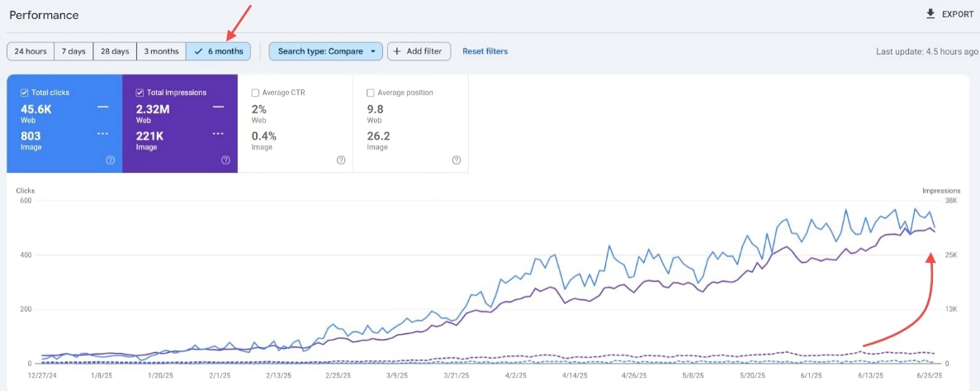Click help icon on Average CTR card

point(341,160)
